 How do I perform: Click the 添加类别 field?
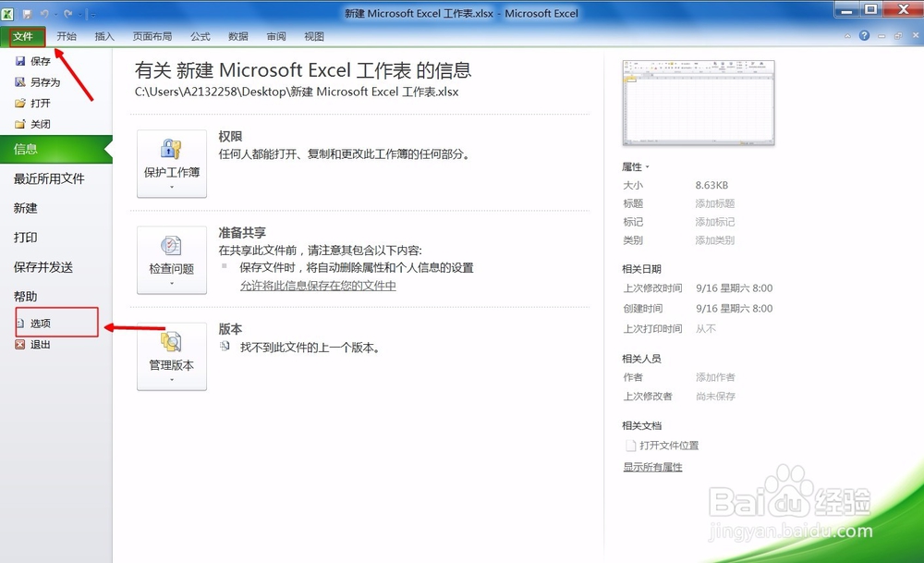pos(715,240)
